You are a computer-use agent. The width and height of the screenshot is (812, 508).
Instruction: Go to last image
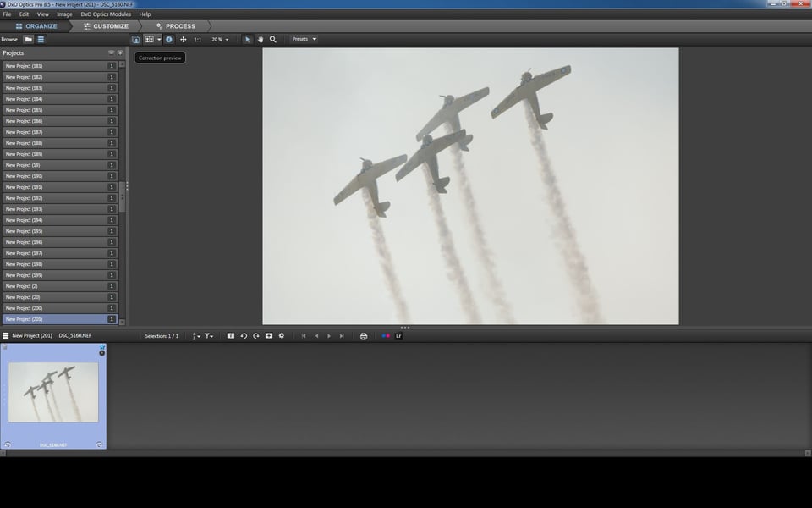pos(342,336)
